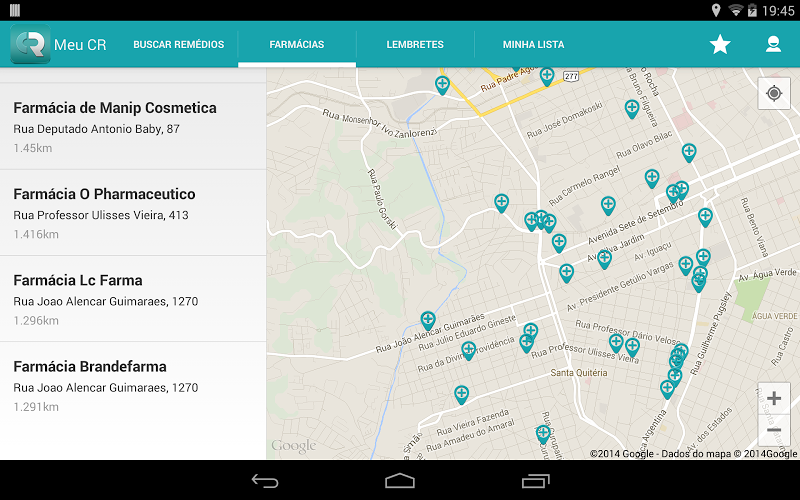
Task: Open Farmácia Brandefarma list entry
Action: (x=133, y=385)
